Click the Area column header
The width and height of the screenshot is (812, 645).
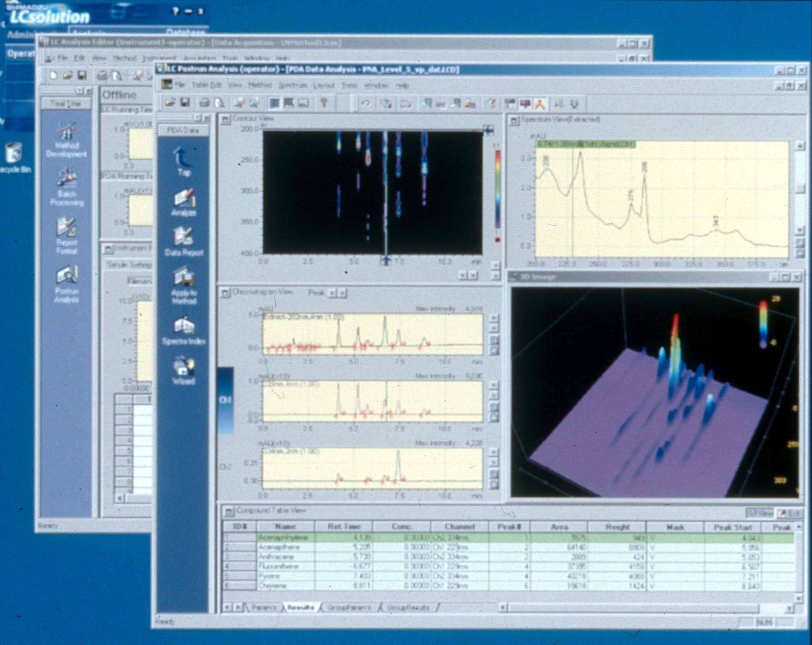(x=559, y=527)
